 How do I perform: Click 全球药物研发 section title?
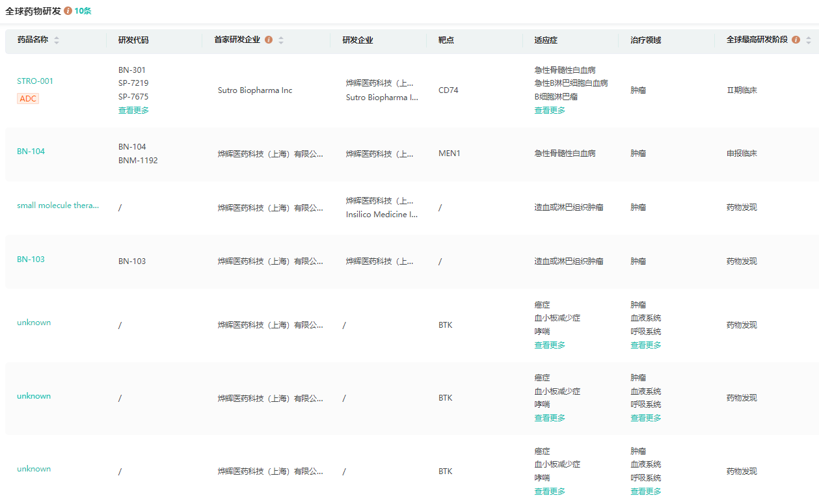[x=33, y=11]
